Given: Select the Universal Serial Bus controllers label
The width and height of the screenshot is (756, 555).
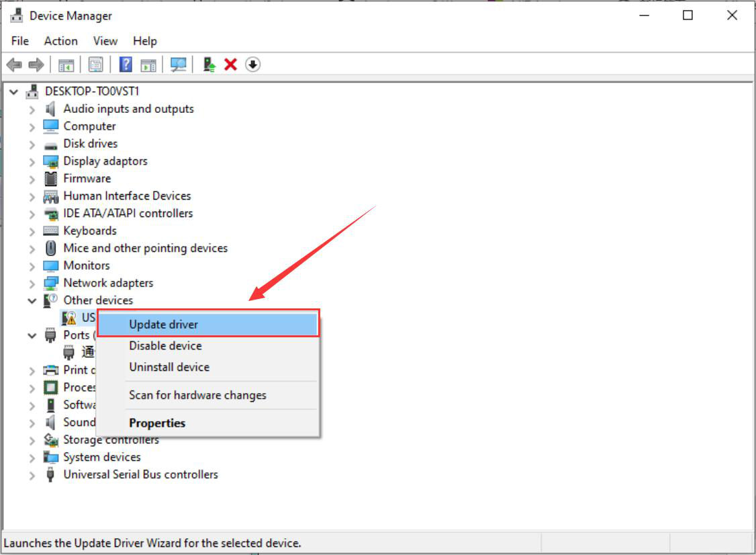Looking at the screenshot, I should 141,474.
